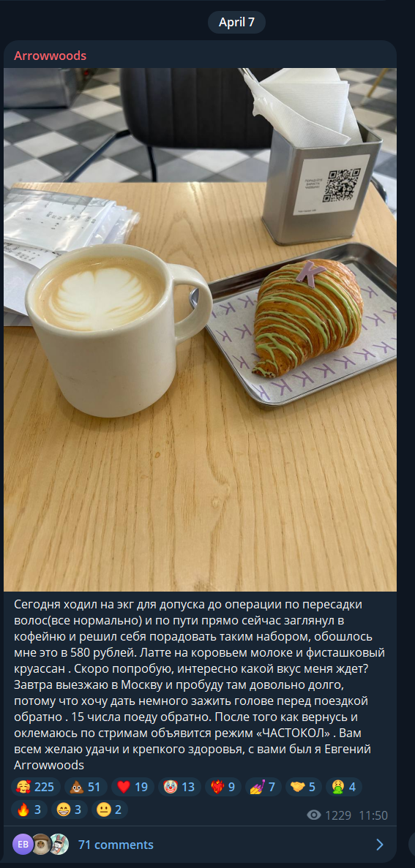Click the clown face reaction
The width and height of the screenshot is (415, 868).
coord(179,787)
